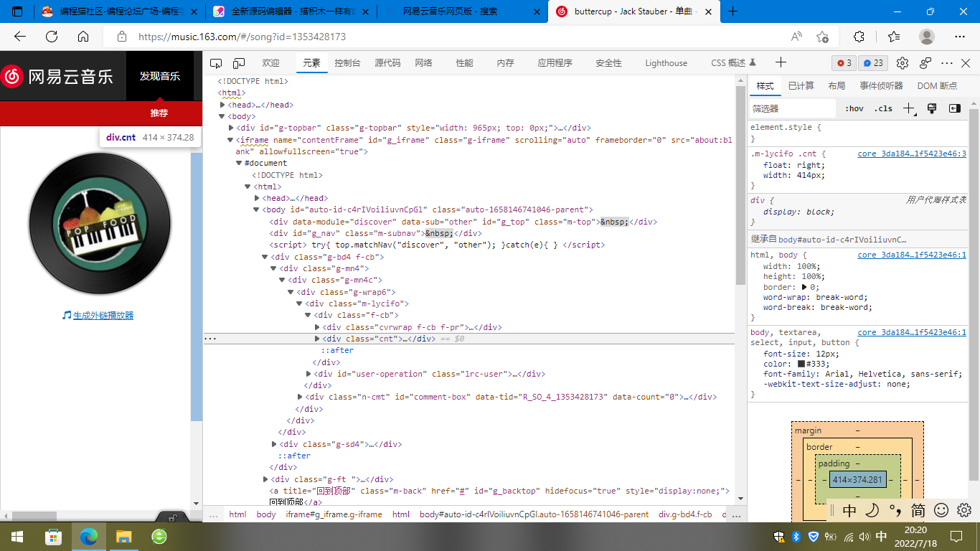Go to the browser home page
The width and height of the screenshot is (980, 551).
pos(83,37)
